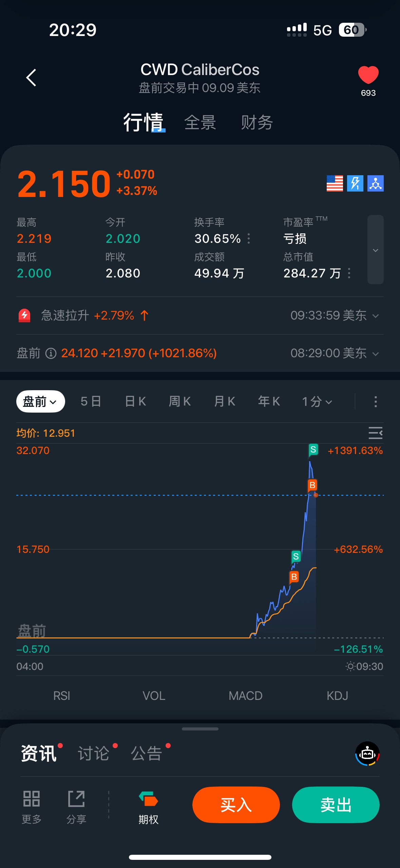Screen dimensions: 400x868
Task: Open the 资讯 news tab
Action: (39, 754)
